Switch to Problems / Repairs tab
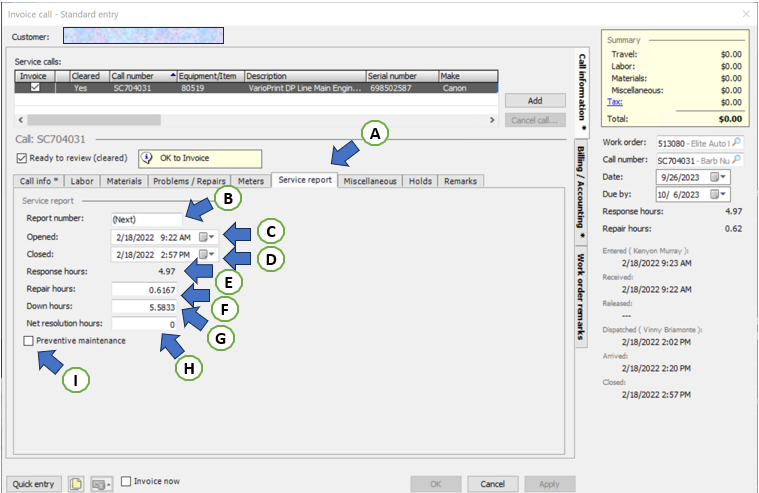The width and height of the screenshot is (759, 493). coord(189,181)
